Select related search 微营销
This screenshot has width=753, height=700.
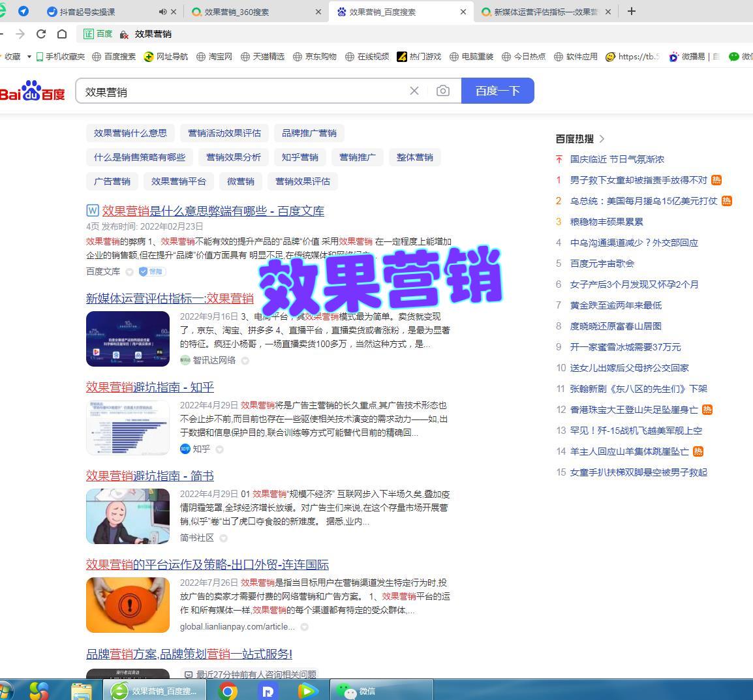241,181
